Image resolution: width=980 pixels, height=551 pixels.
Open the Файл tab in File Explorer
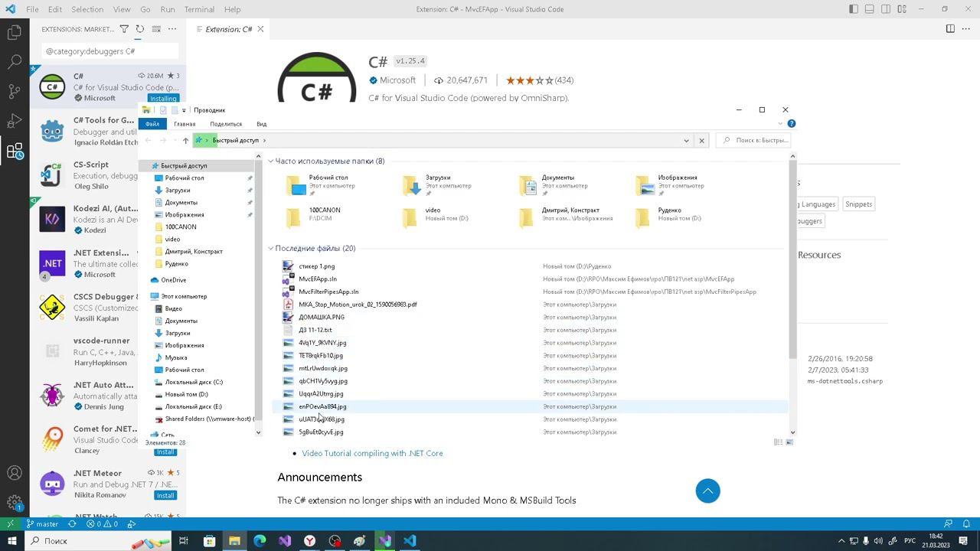pyautogui.click(x=152, y=124)
